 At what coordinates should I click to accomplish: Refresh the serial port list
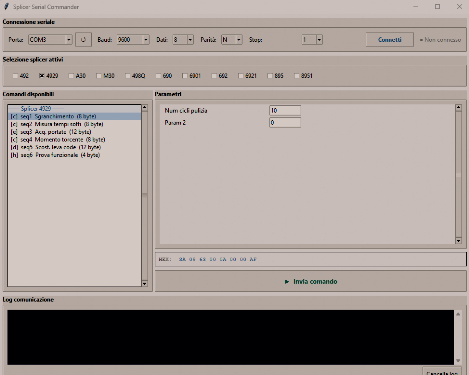click(83, 40)
